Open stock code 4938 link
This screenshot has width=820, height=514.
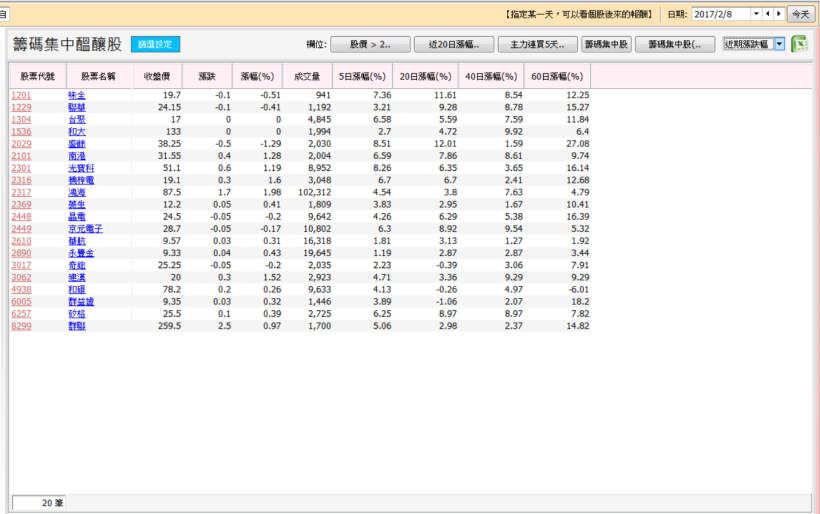click(21, 289)
